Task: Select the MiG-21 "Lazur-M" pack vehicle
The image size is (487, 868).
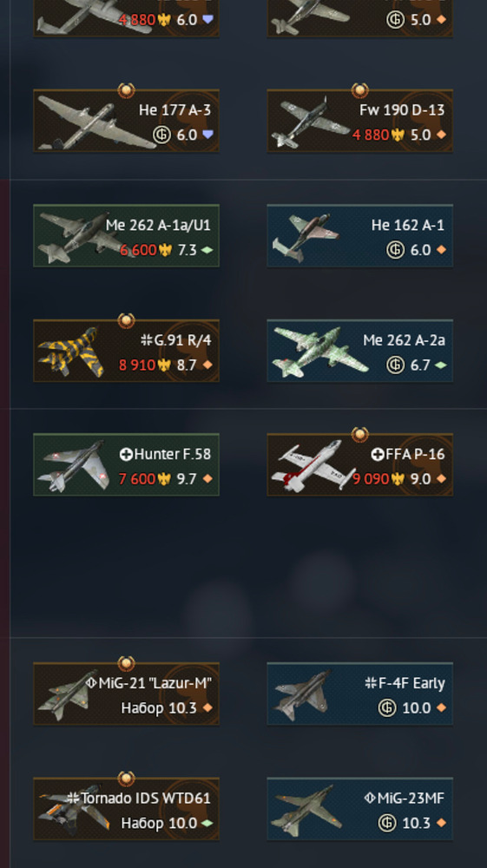Action: tap(126, 694)
